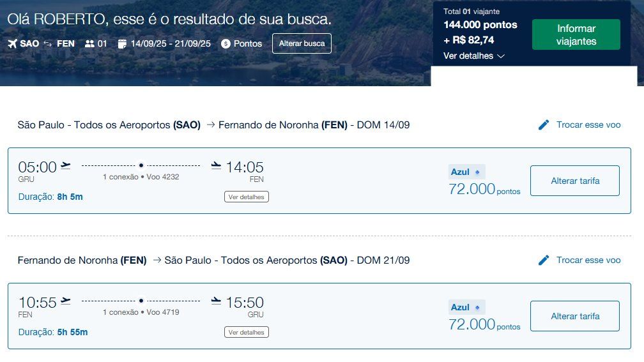The image size is (644, 362).
Task: Click pencil icon for the 14/09 flight
Action: coord(544,124)
